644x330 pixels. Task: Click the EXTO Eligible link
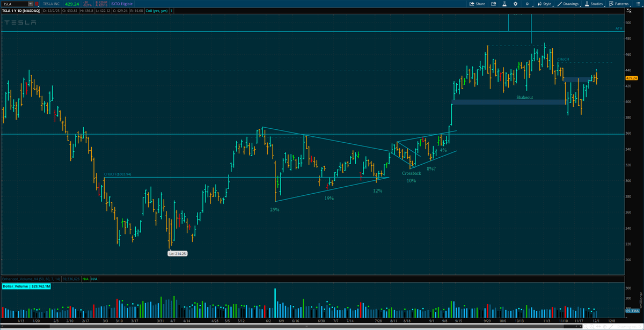click(121, 4)
